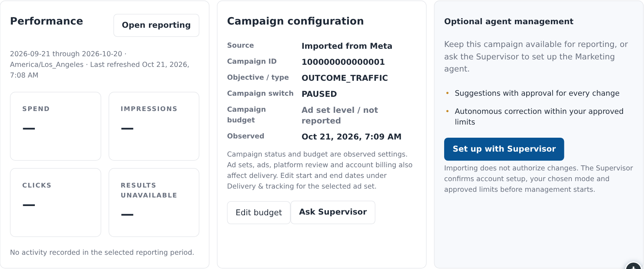
Task: Click the 'Objective / type' label
Action: point(258,77)
